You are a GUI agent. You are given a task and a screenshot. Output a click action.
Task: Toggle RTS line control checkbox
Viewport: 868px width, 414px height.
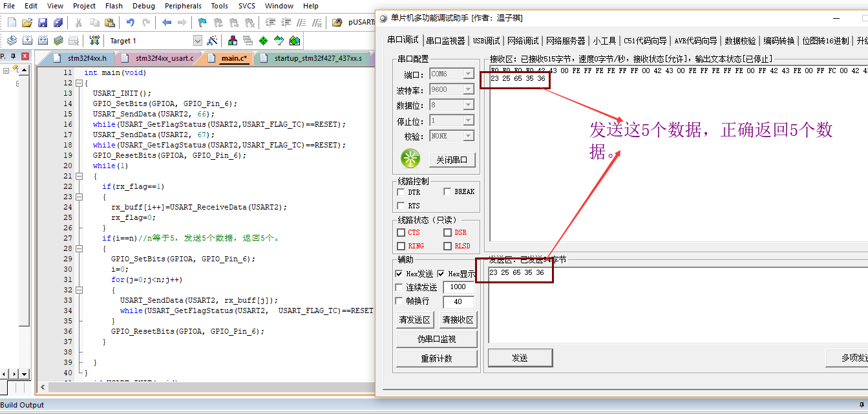click(401, 206)
